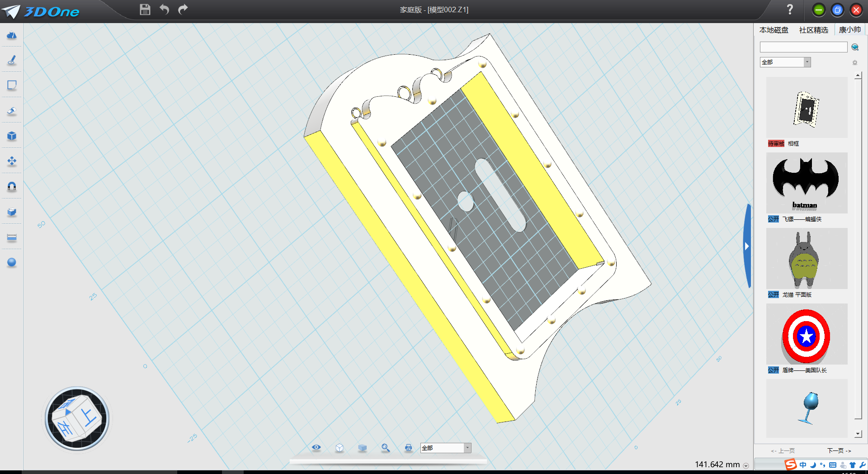Image resolution: width=868 pixels, height=474 pixels.
Task: Undo the last action
Action: tap(164, 9)
